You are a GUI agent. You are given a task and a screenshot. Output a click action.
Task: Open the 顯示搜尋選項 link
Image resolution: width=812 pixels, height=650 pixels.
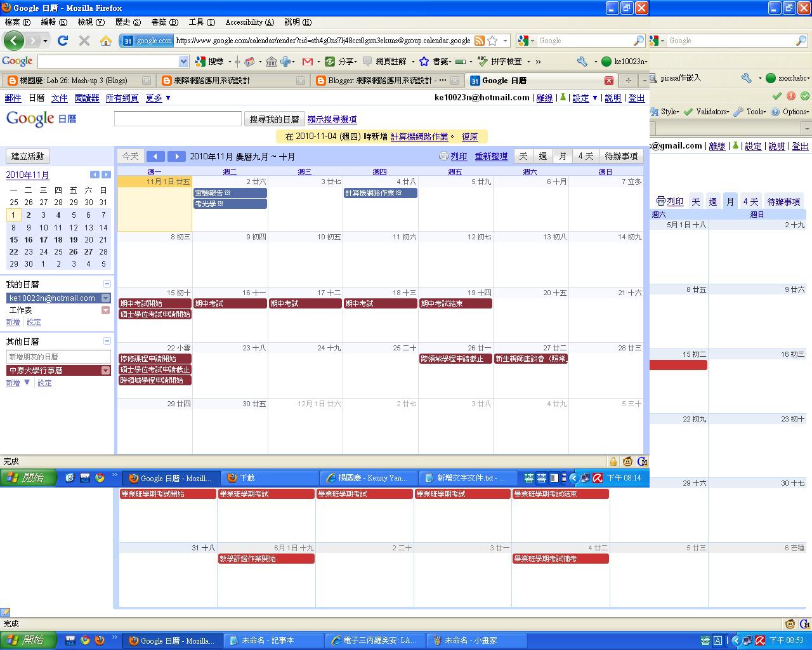point(332,119)
